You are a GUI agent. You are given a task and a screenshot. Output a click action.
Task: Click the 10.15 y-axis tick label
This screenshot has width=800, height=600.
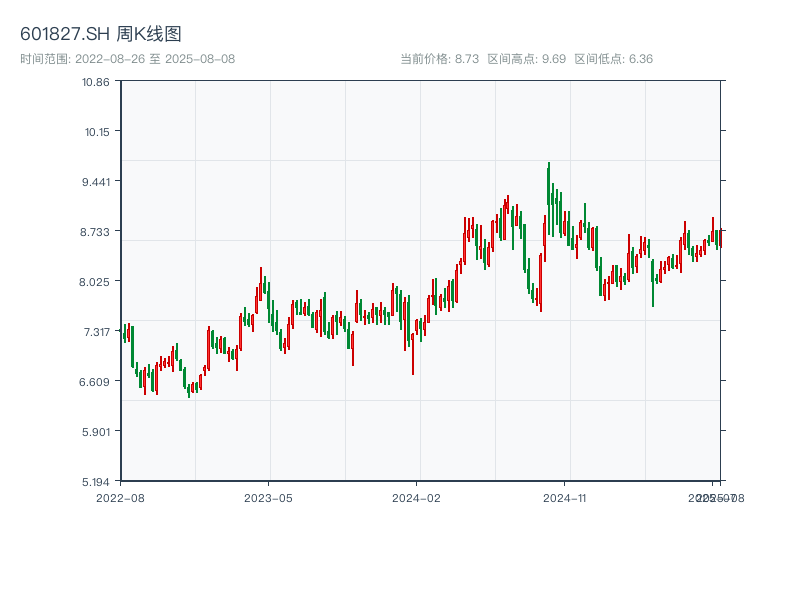coord(96,131)
